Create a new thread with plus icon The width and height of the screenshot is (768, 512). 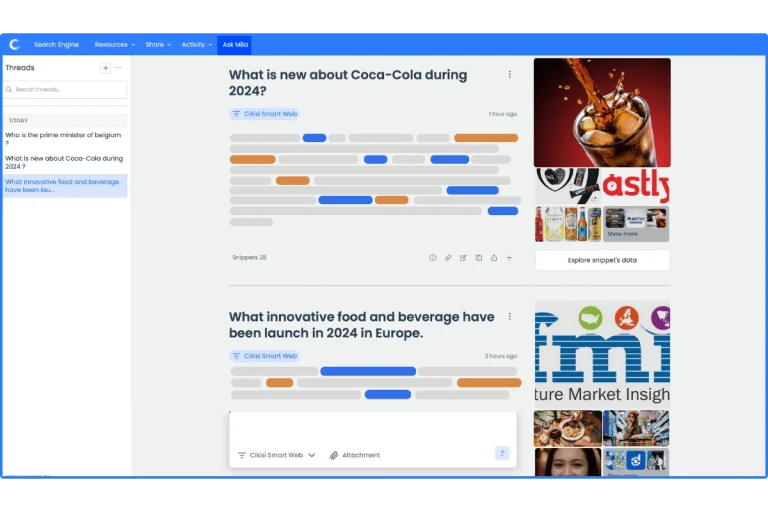(106, 68)
